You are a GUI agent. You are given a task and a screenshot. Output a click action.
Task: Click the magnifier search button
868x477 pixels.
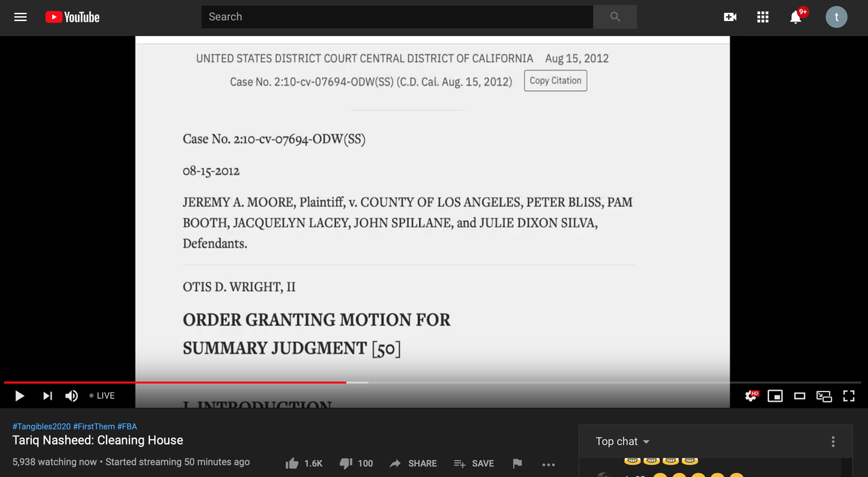point(615,17)
